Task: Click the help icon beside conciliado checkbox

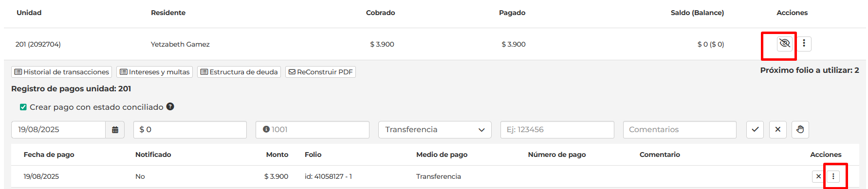Action: coord(170,106)
